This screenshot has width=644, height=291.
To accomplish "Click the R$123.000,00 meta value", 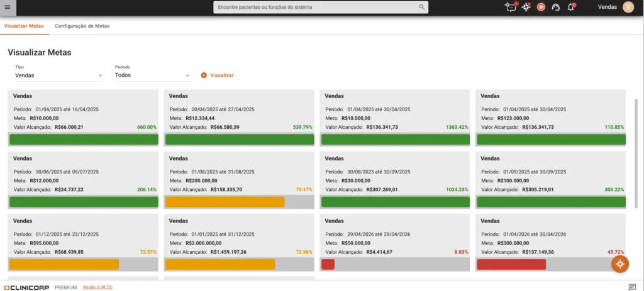I will point(513,118).
